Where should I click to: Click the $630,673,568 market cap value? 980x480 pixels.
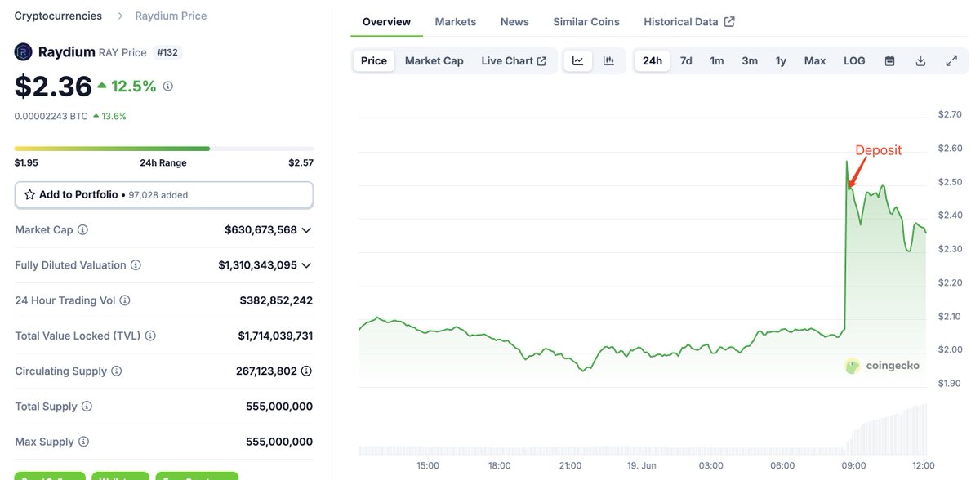[x=261, y=230]
